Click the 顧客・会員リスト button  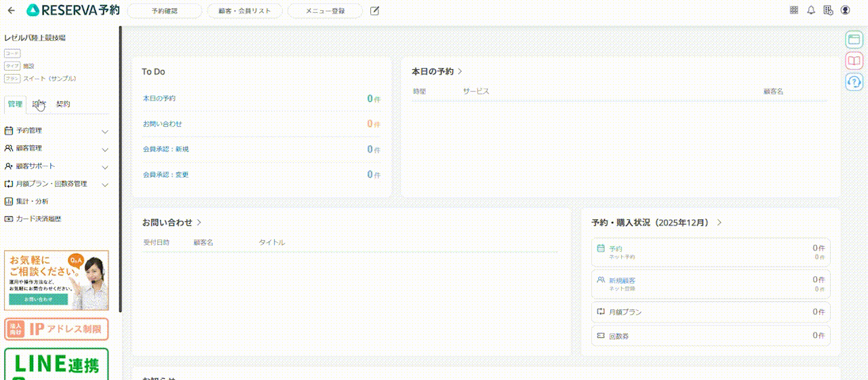pyautogui.click(x=245, y=10)
